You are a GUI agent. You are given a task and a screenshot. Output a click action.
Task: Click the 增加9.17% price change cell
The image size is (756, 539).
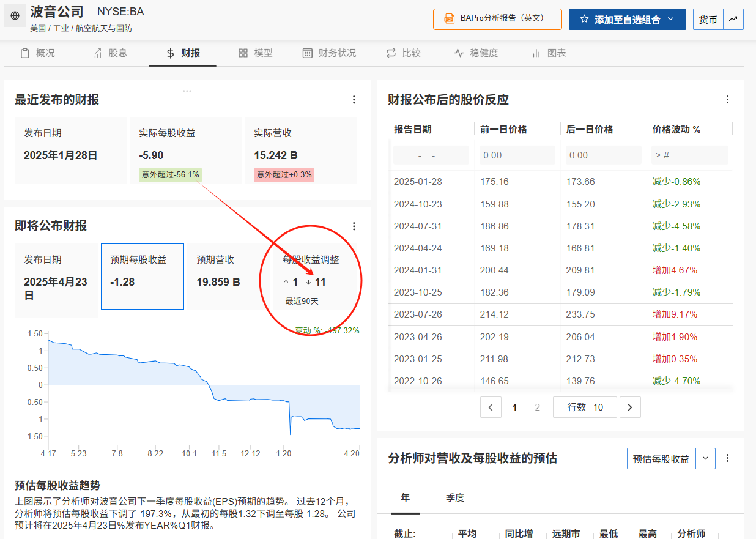point(675,314)
